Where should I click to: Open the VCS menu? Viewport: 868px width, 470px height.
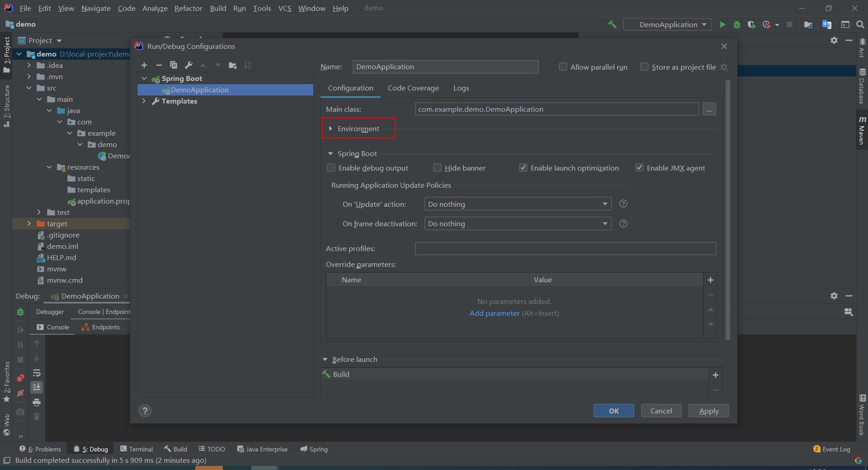pyautogui.click(x=285, y=8)
